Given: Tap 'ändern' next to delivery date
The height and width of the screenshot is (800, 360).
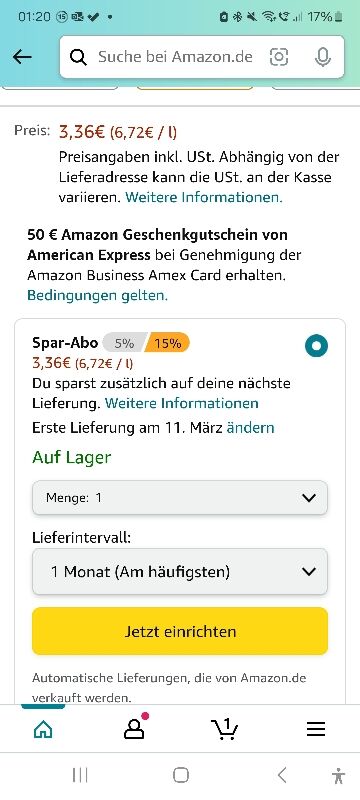Looking at the screenshot, I should 250,427.
